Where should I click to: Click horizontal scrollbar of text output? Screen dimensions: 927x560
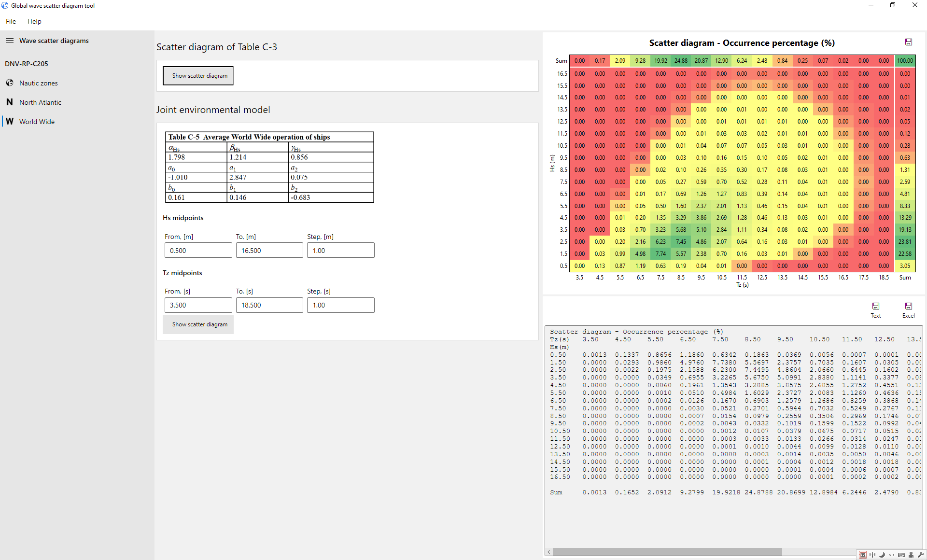click(x=667, y=552)
